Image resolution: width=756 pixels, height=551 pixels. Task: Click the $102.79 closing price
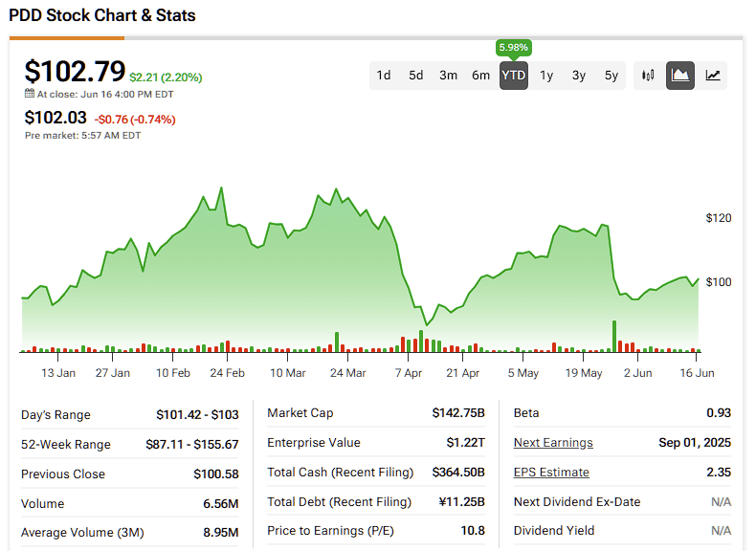click(76, 72)
